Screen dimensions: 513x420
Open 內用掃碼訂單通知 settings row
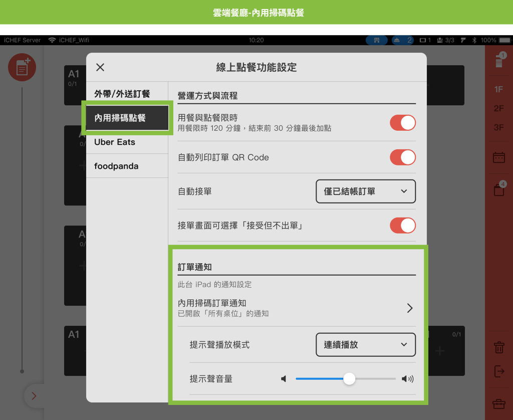tap(297, 308)
